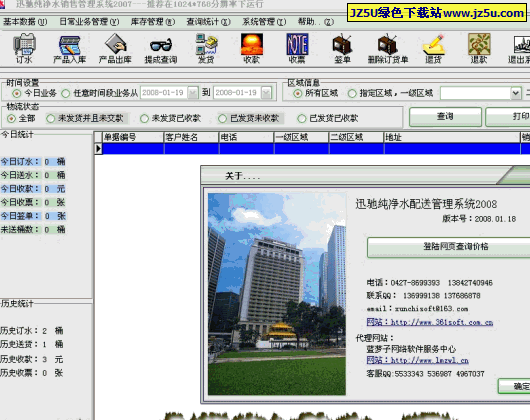Open the 产品出库 stock-out tool
This screenshot has width=530, height=420.
[115, 48]
